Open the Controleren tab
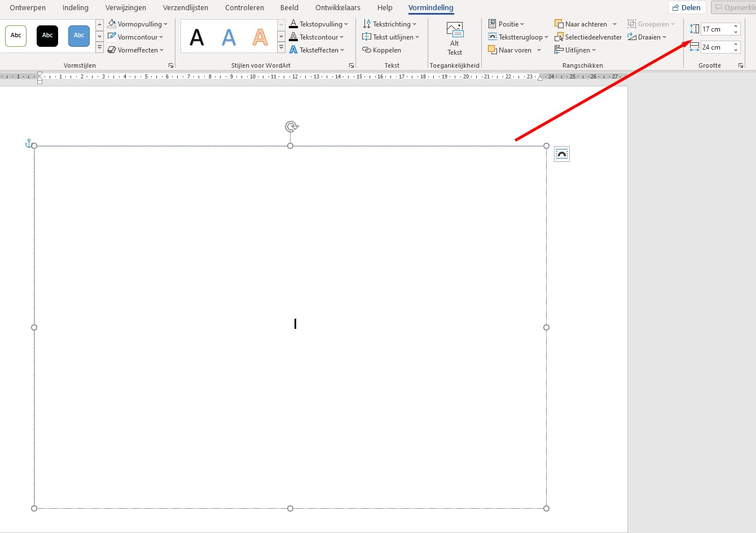This screenshot has width=756, height=533. pos(244,8)
